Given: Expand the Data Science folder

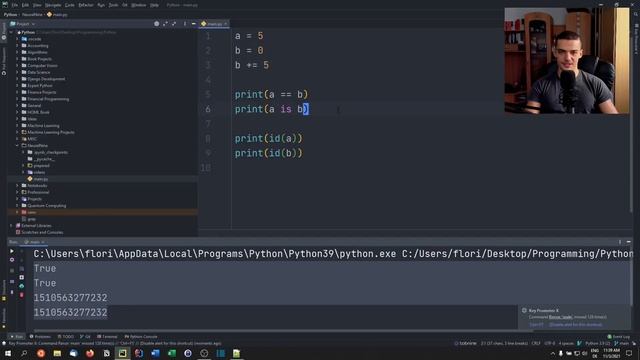Looking at the screenshot, I should click(17, 72).
